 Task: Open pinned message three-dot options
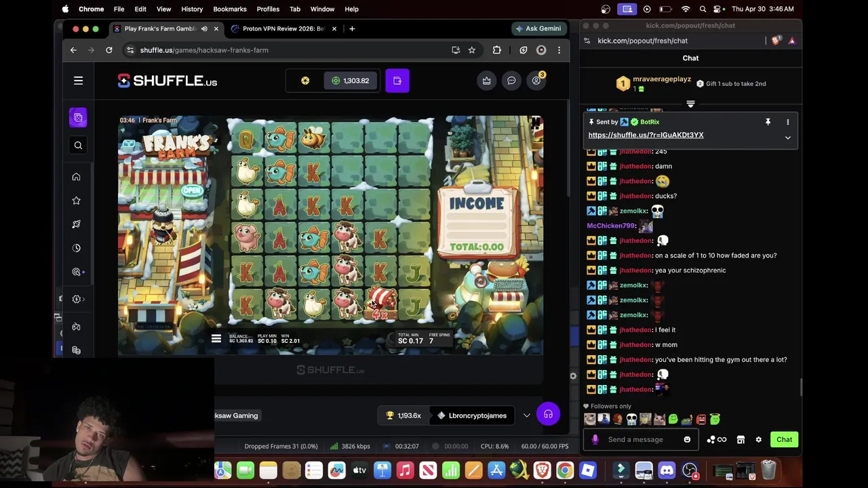tap(788, 122)
